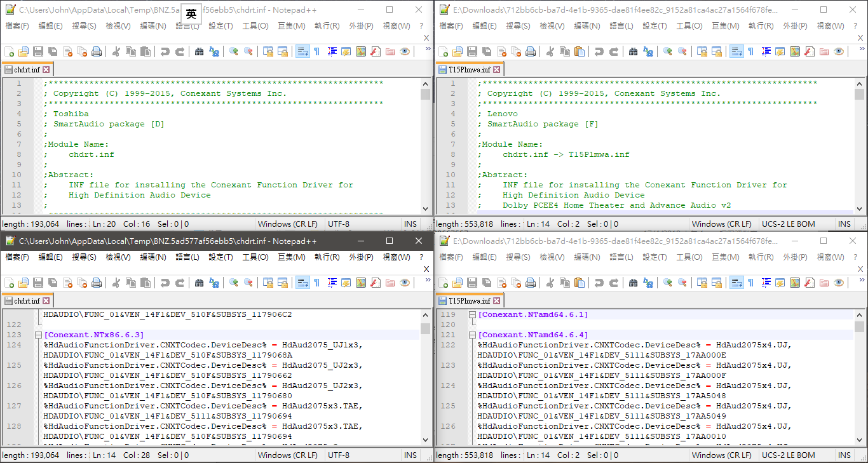The height and width of the screenshot is (463, 868).
Task: Click Save All icon in top-left window
Action: point(53,51)
